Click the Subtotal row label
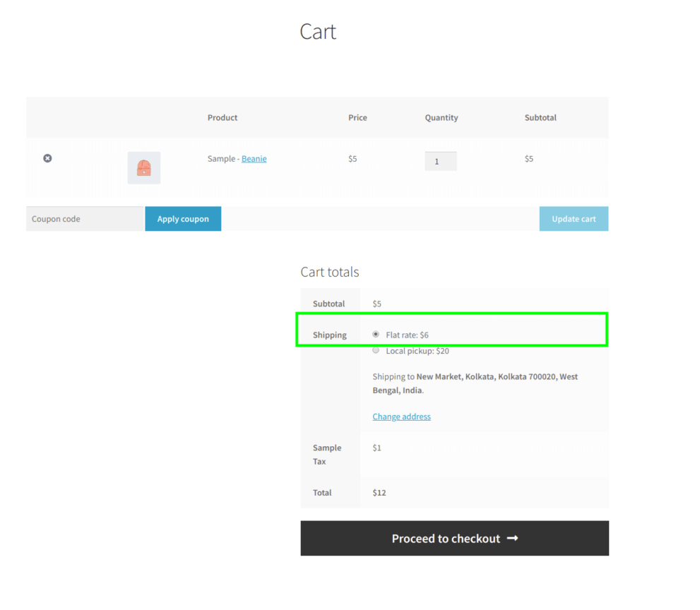 click(329, 303)
